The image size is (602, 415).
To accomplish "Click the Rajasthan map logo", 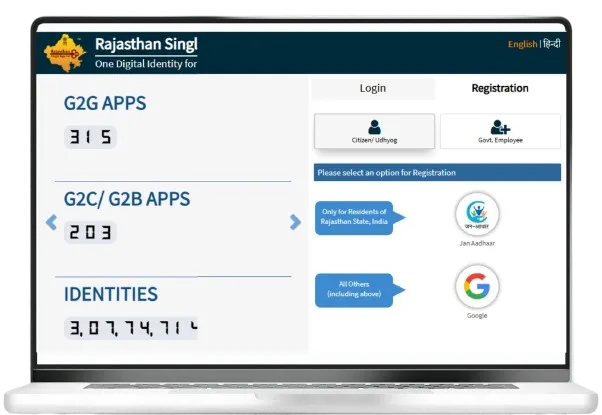I will (x=64, y=53).
